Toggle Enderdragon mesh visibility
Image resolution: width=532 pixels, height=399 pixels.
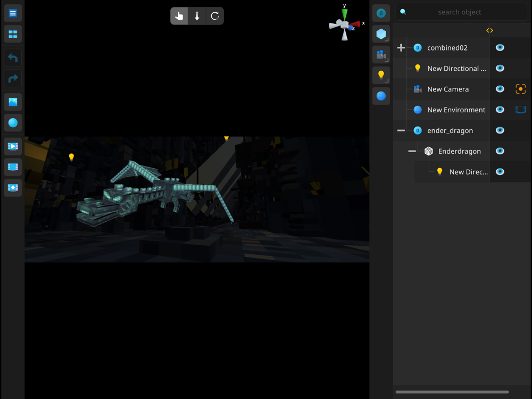click(500, 151)
